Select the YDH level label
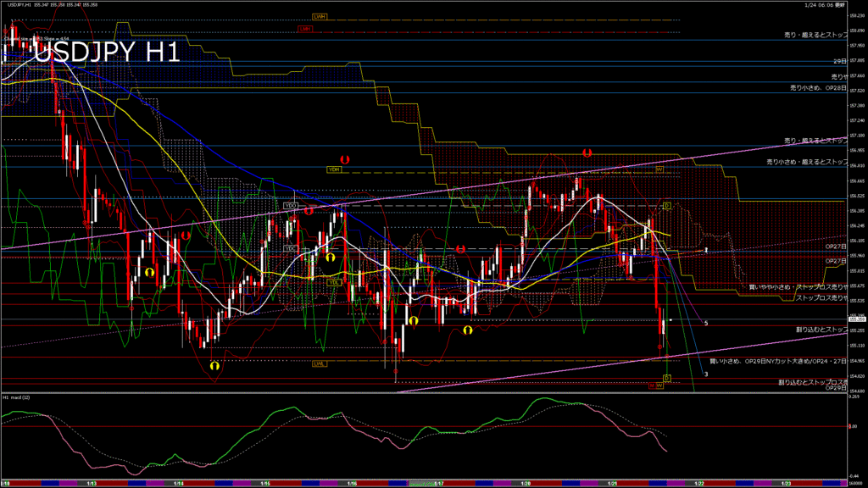The height and width of the screenshot is (488, 868). [x=334, y=169]
